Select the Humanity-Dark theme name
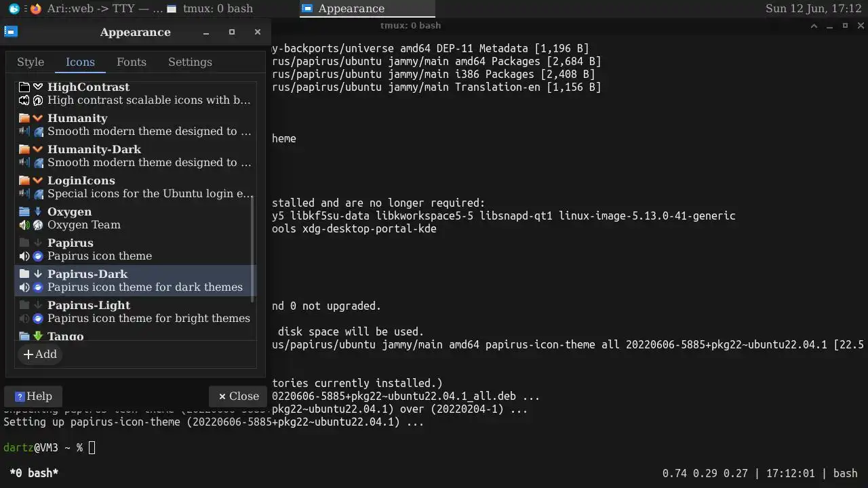 click(94, 149)
